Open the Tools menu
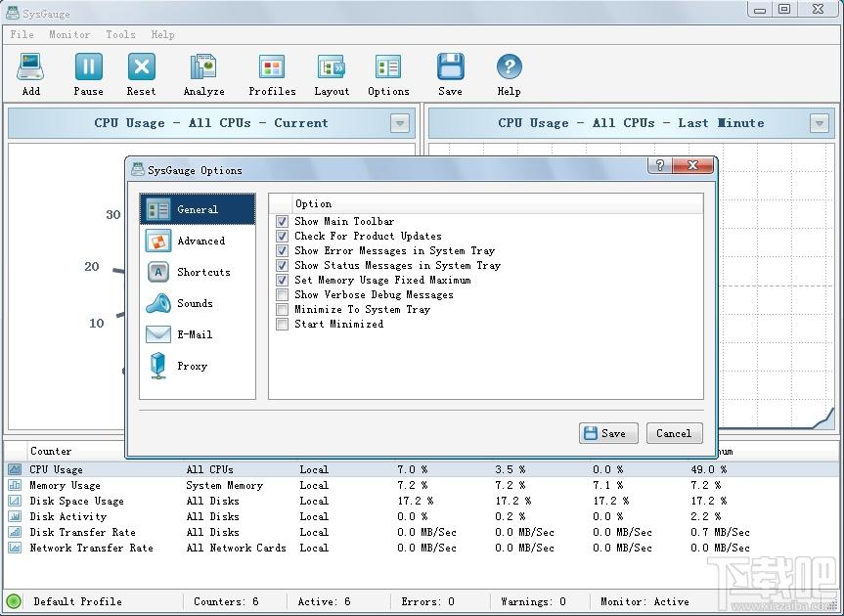844x616 pixels. [120, 34]
